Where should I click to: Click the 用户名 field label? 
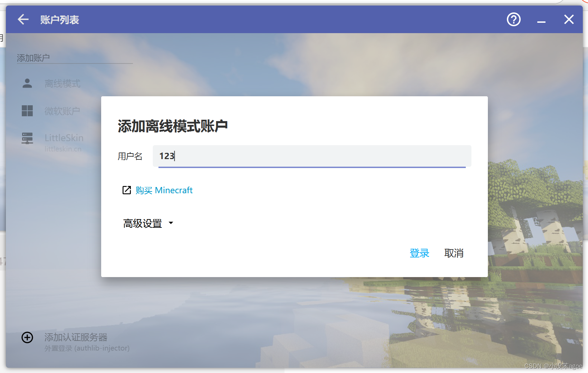[x=130, y=156]
